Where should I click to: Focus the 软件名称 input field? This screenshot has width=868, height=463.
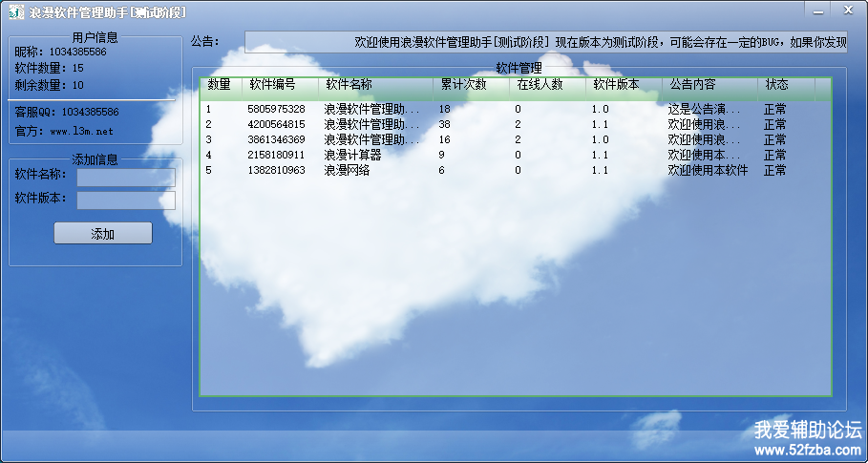[x=126, y=178]
